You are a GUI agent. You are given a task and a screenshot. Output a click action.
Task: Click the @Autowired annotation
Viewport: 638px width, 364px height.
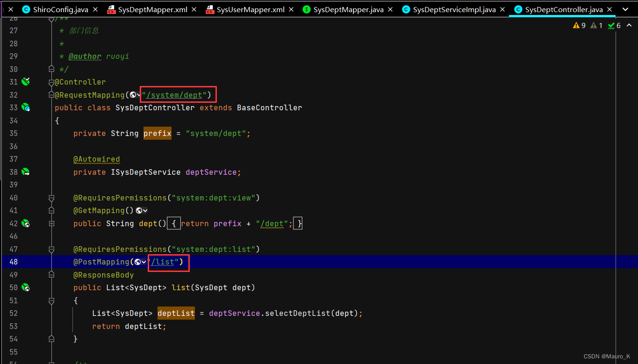[x=97, y=159]
